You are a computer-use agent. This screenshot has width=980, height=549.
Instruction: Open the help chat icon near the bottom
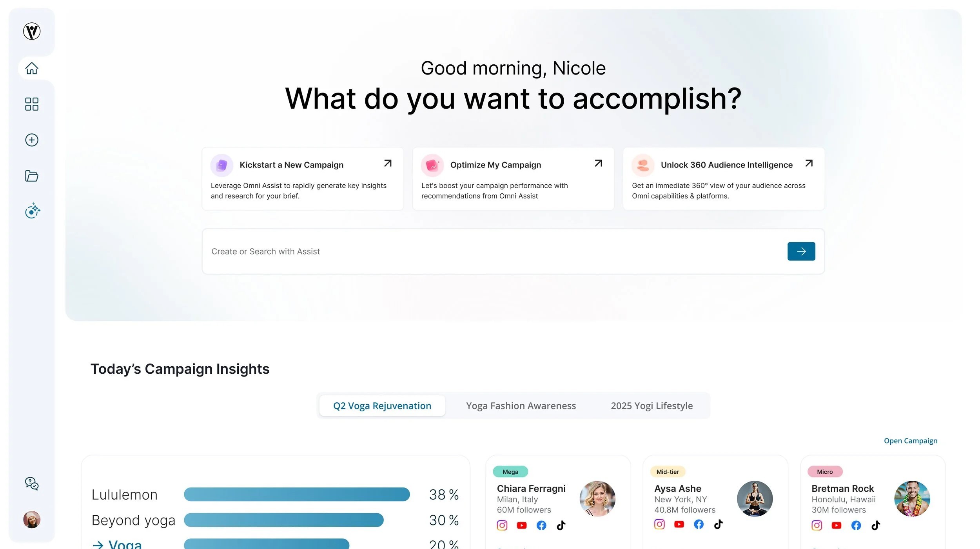(x=31, y=484)
